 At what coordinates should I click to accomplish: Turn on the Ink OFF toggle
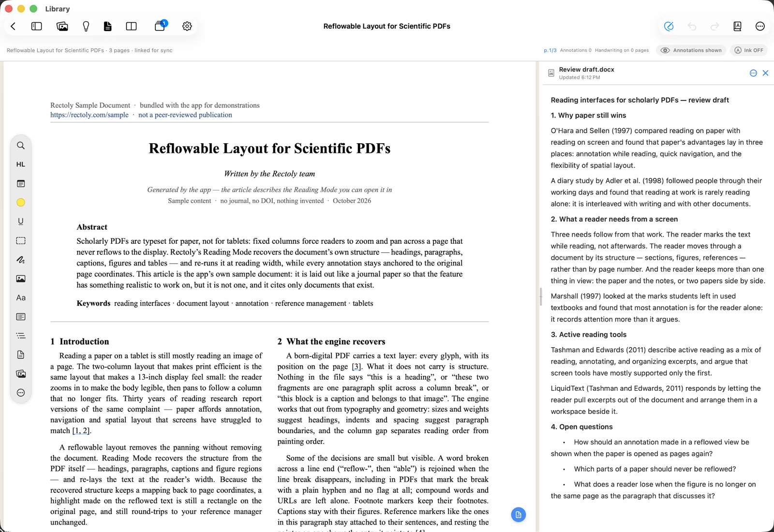pos(749,50)
